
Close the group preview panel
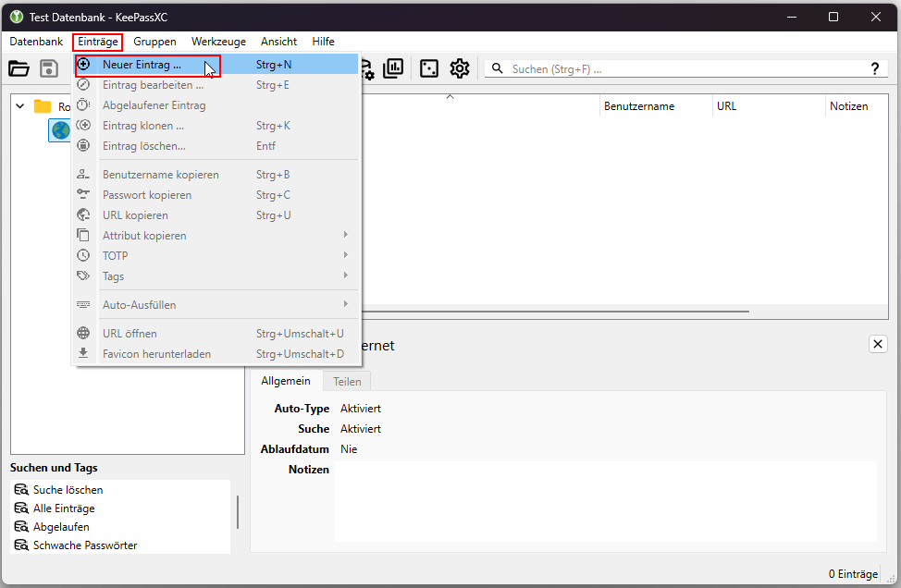(878, 344)
